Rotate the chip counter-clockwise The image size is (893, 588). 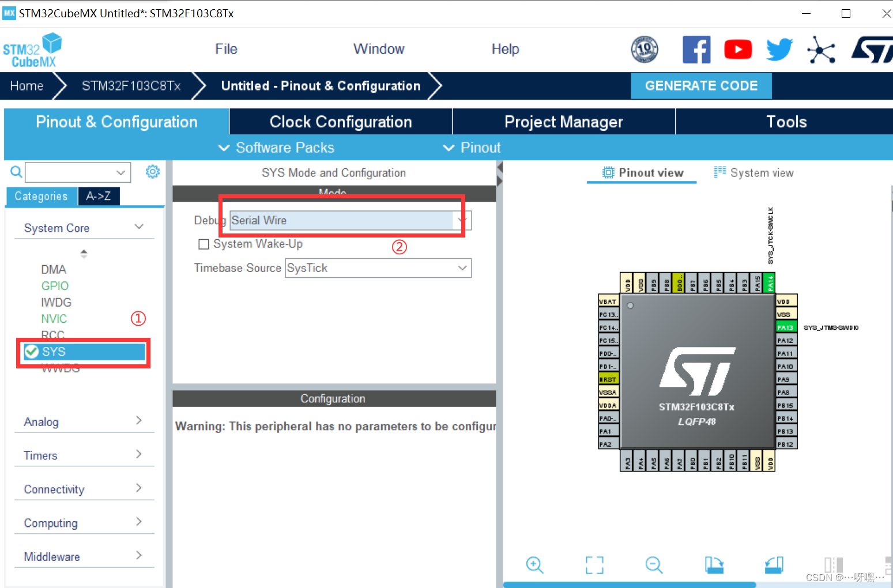(x=774, y=565)
